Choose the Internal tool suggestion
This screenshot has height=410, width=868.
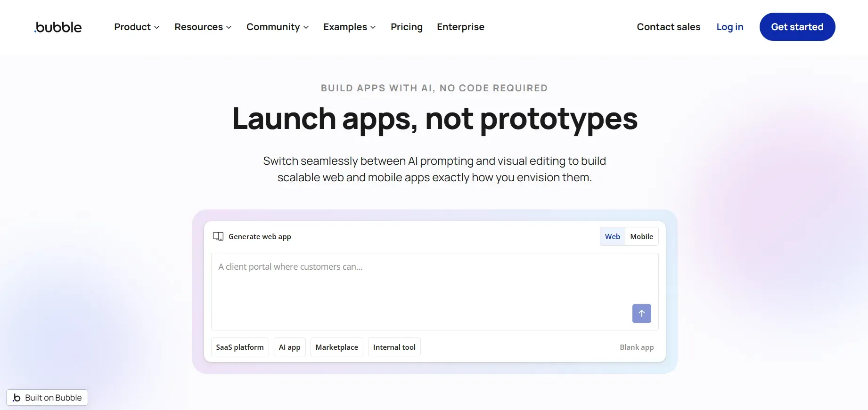pyautogui.click(x=394, y=347)
